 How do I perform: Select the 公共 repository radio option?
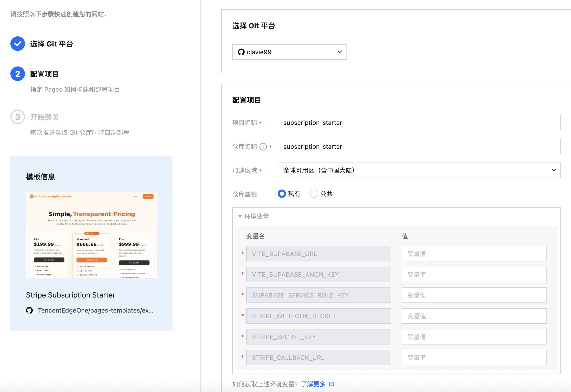pos(314,194)
